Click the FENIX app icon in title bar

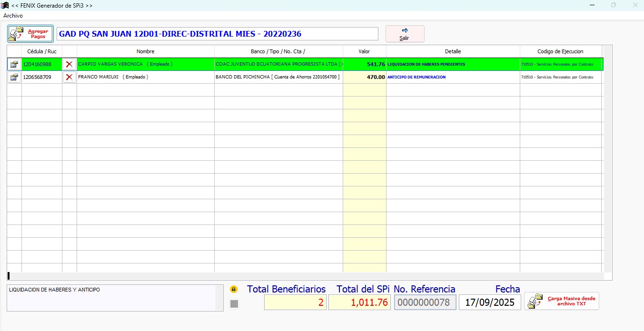(x=6, y=5)
